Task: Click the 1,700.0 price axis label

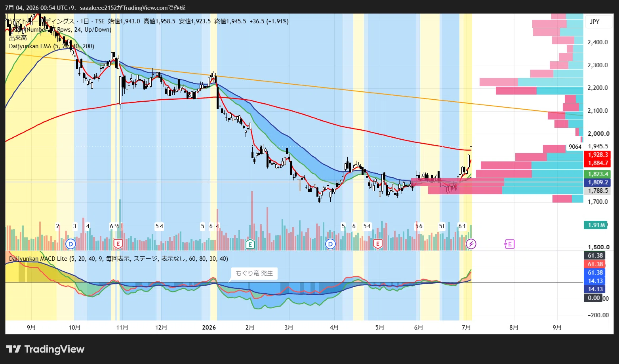Action: point(598,202)
